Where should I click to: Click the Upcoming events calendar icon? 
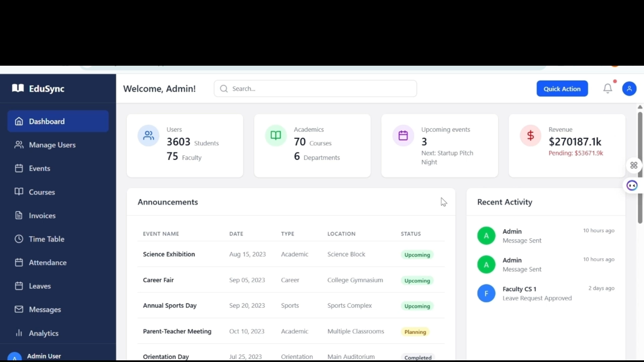click(403, 136)
